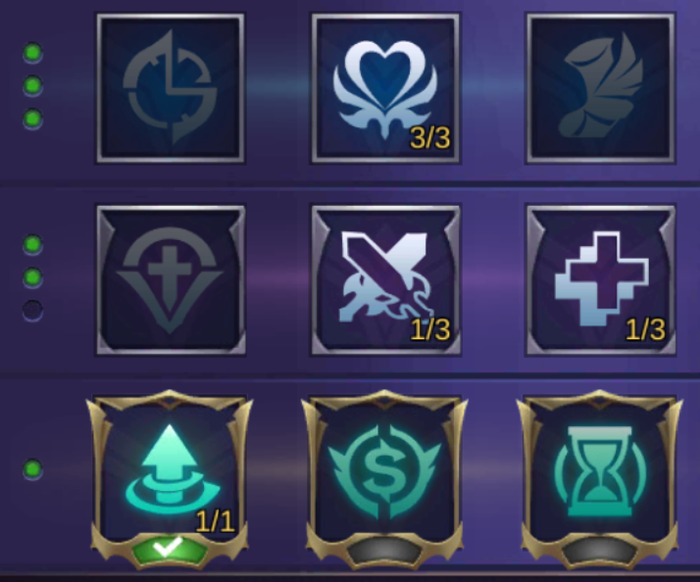Viewport: 700px width, 582px height.
Task: Click the single green dot in third row
Action: [x=33, y=469]
